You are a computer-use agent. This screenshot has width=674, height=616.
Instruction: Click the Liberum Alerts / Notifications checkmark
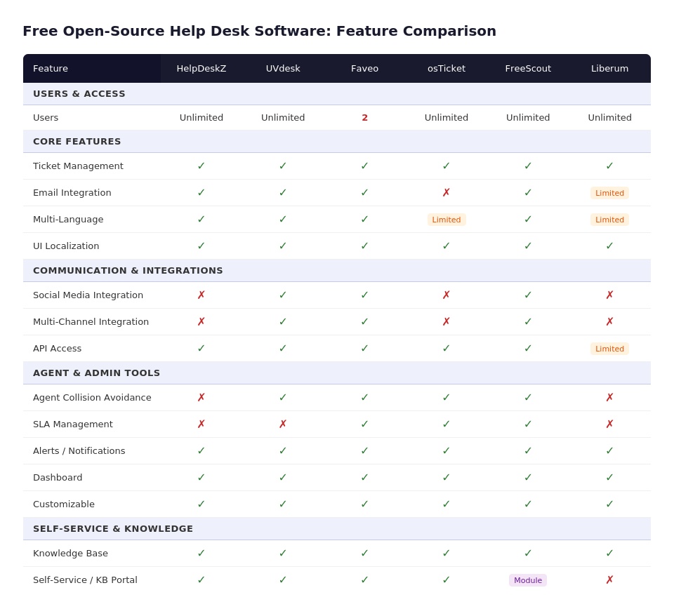pos(609,450)
